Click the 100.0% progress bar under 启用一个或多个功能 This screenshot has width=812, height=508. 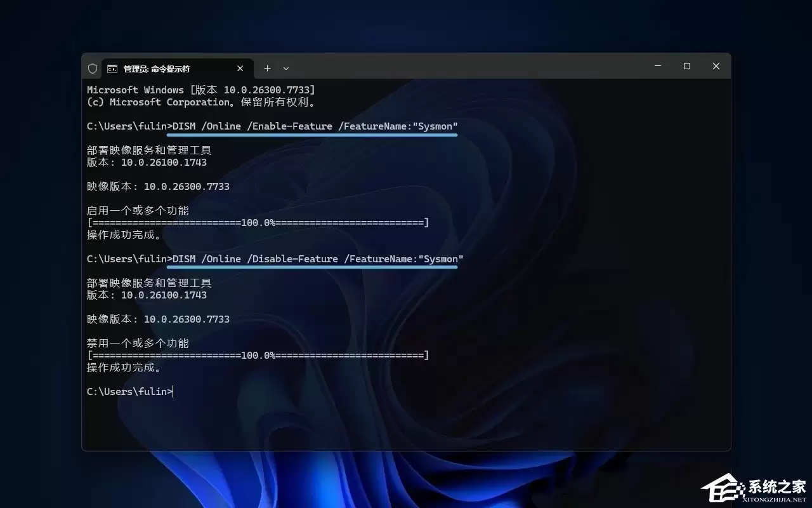258,222
